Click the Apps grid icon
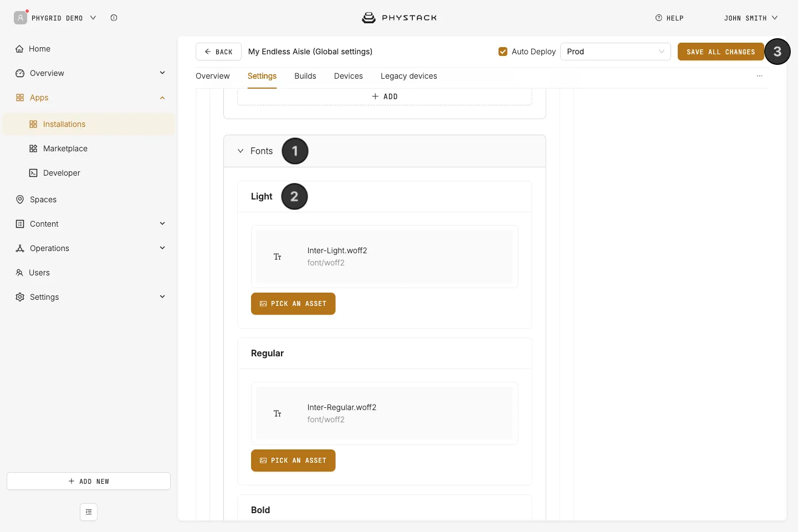798x532 pixels. (20, 98)
